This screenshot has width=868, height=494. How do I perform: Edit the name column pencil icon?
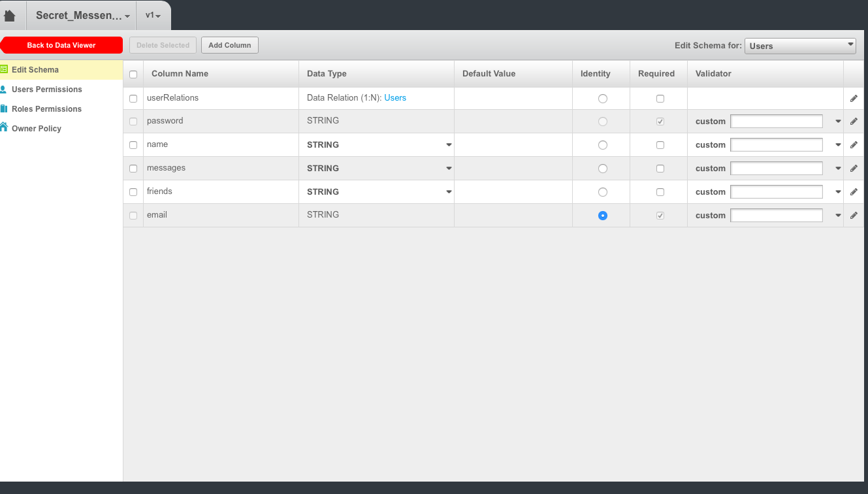click(854, 145)
